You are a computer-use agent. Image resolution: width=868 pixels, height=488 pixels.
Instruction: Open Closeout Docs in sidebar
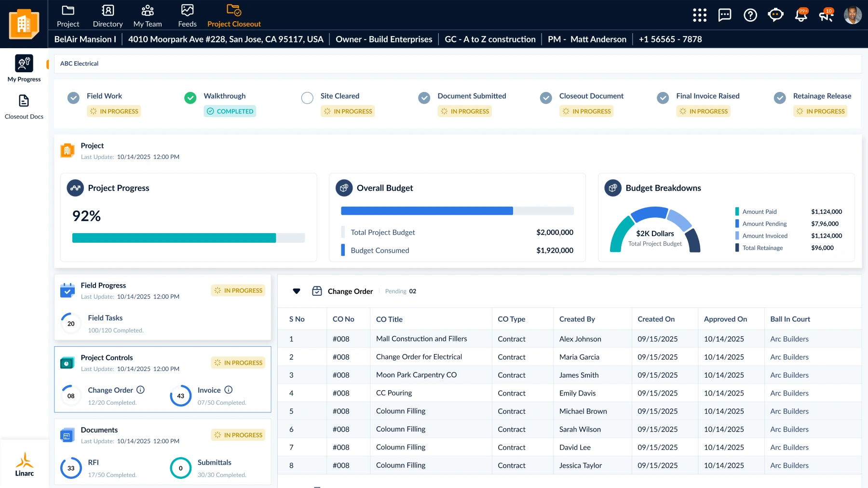tap(24, 106)
